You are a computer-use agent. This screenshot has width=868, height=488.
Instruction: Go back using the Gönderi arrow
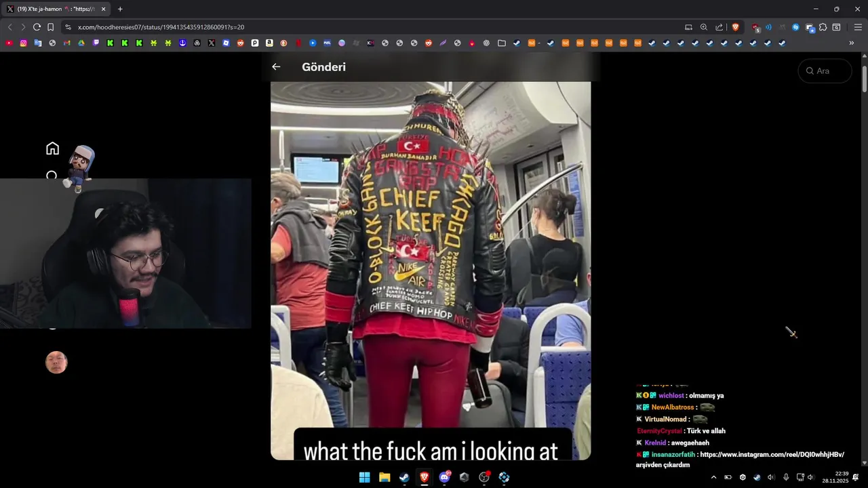click(x=276, y=66)
